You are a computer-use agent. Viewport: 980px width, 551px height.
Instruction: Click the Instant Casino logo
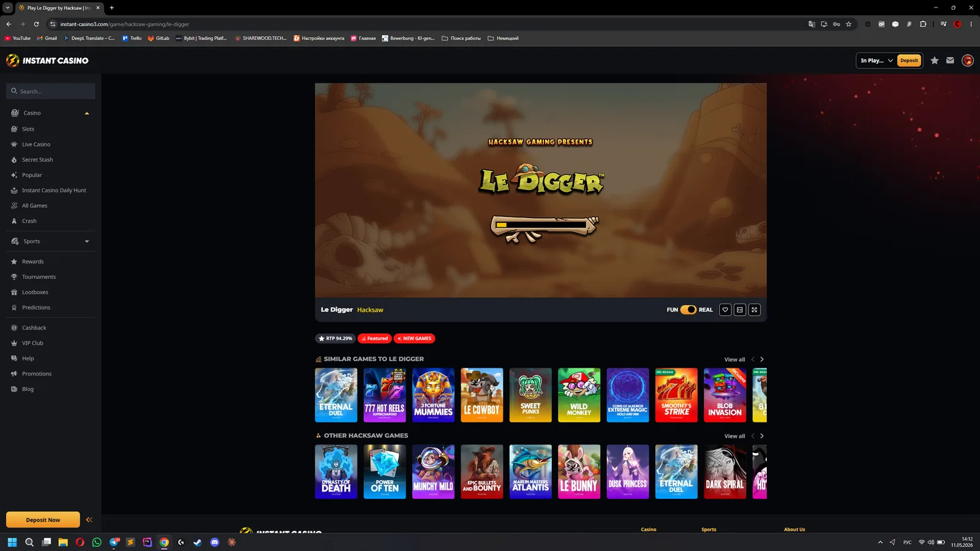(47, 60)
